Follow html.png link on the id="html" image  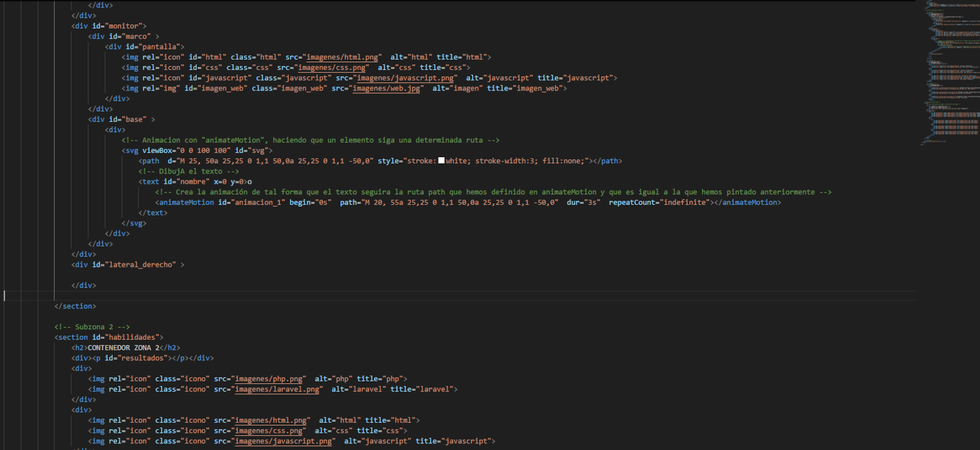pos(342,57)
